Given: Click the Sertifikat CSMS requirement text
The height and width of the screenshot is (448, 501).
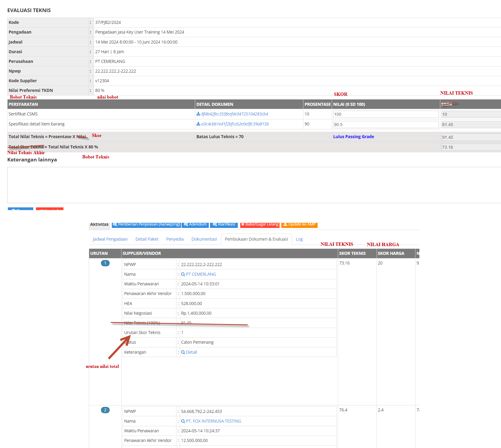Looking at the screenshot, I should click(23, 114).
